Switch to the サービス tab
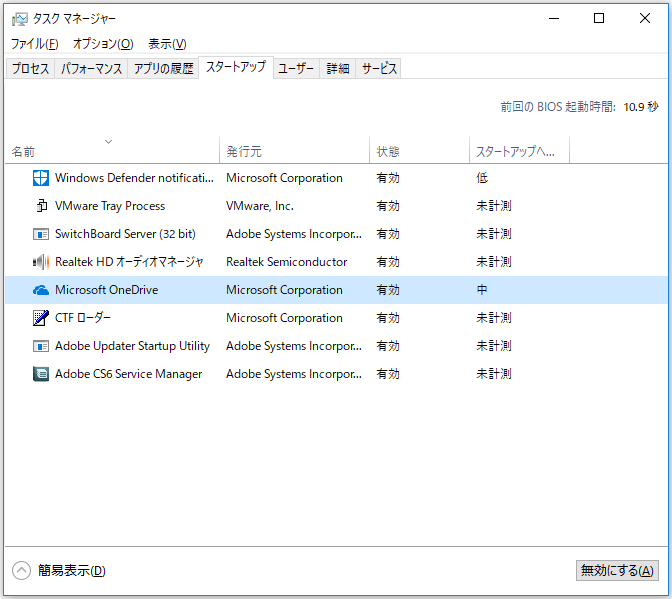 point(380,69)
